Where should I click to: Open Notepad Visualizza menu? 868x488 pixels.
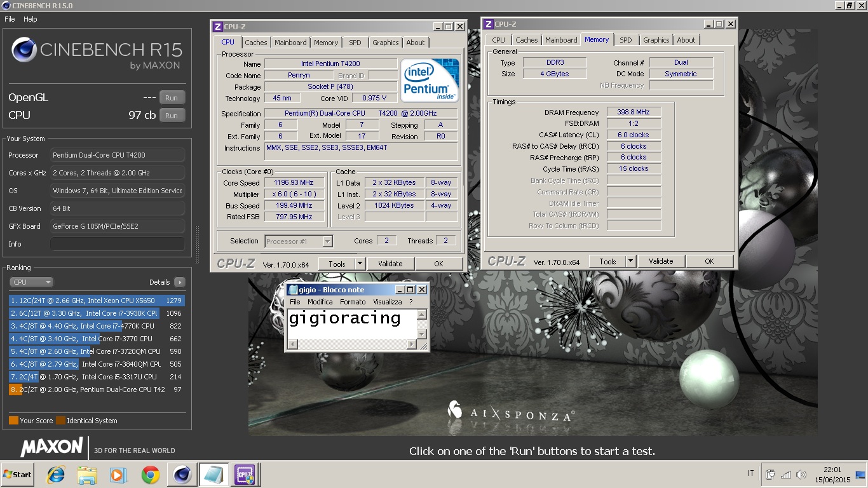click(388, 302)
